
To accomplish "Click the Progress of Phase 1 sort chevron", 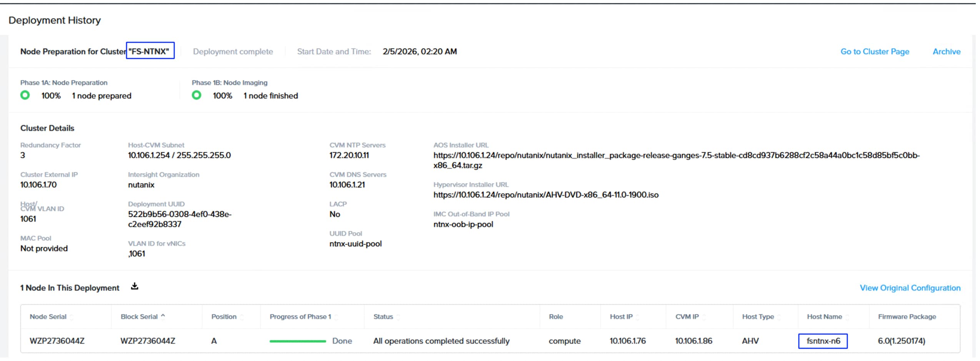I will pos(337,317).
